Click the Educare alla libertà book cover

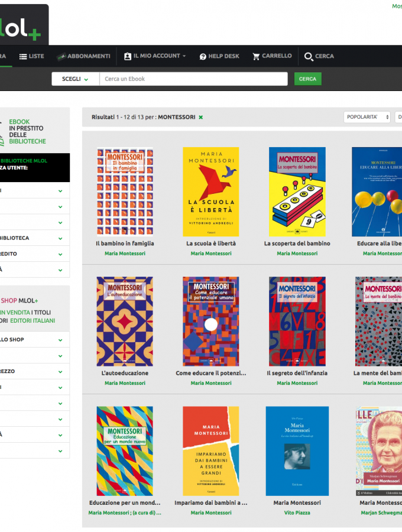pos(377,192)
